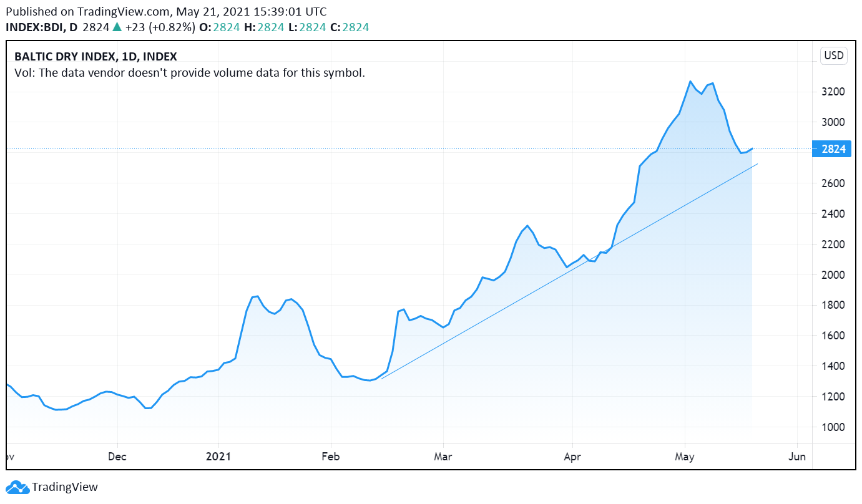This screenshot has width=862, height=504.
Task: Click the green up-arrow change indicator
Action: pos(116,27)
